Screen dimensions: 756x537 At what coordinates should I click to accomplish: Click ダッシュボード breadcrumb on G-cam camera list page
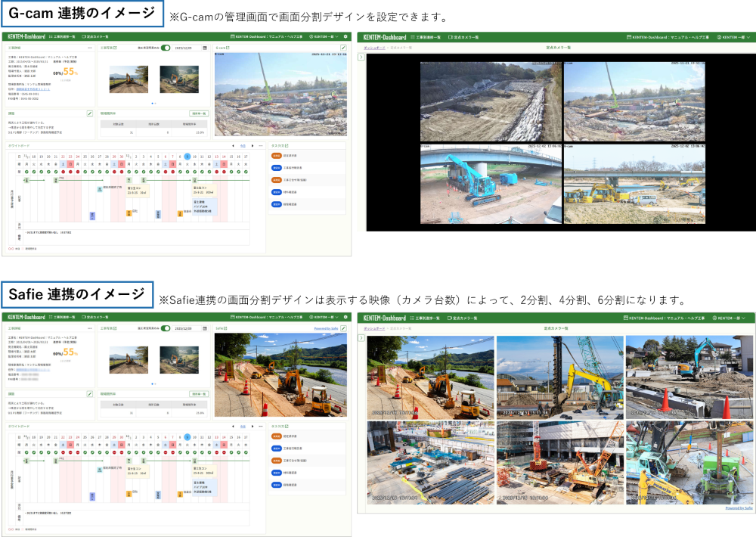(374, 48)
